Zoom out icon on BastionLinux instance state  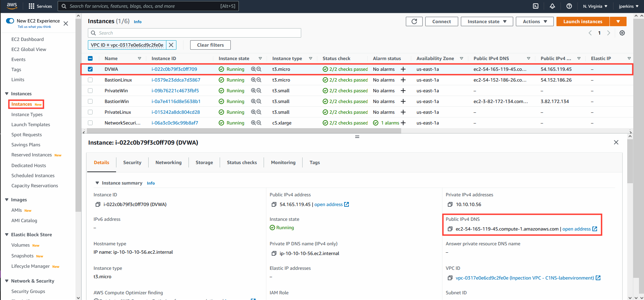(259, 80)
